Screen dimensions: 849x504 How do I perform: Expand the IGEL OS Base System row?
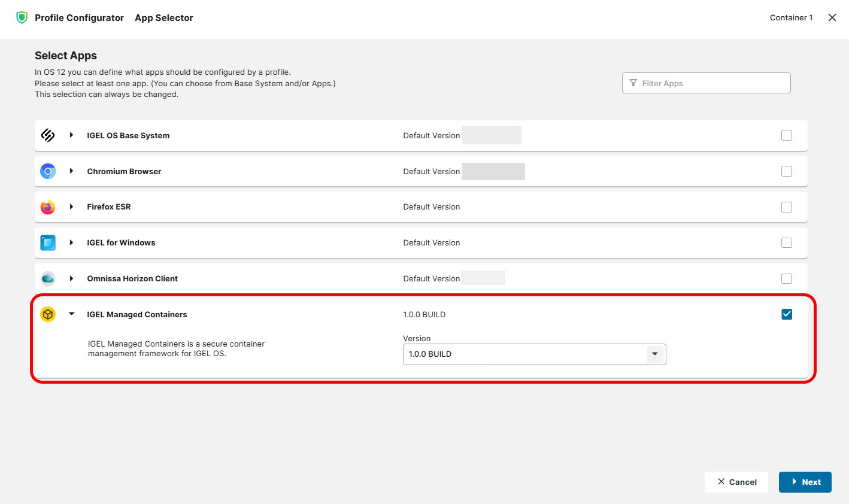pyautogui.click(x=71, y=135)
